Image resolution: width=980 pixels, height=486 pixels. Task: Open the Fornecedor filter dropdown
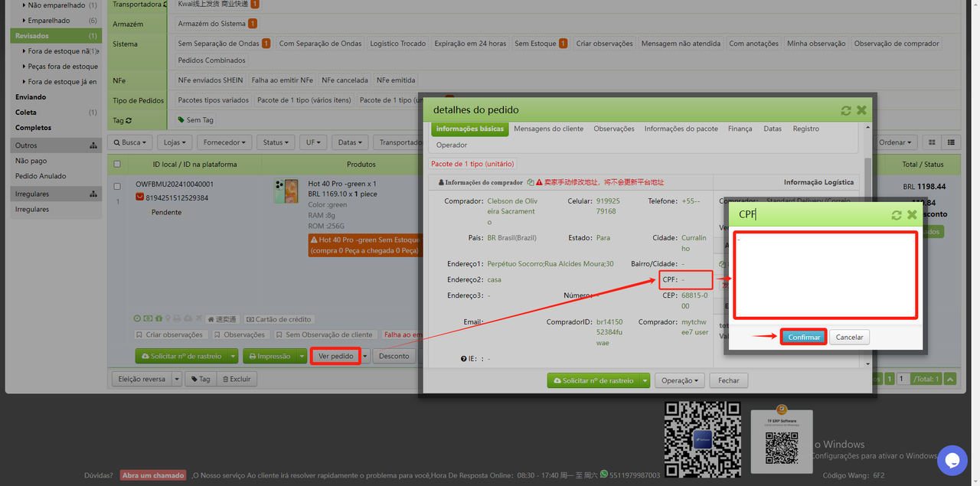coord(224,142)
